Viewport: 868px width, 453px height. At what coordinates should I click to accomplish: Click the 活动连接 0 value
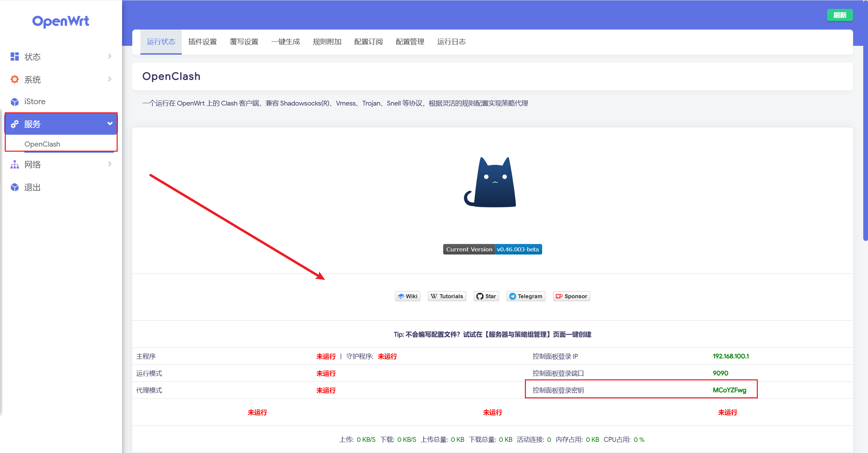(549, 439)
